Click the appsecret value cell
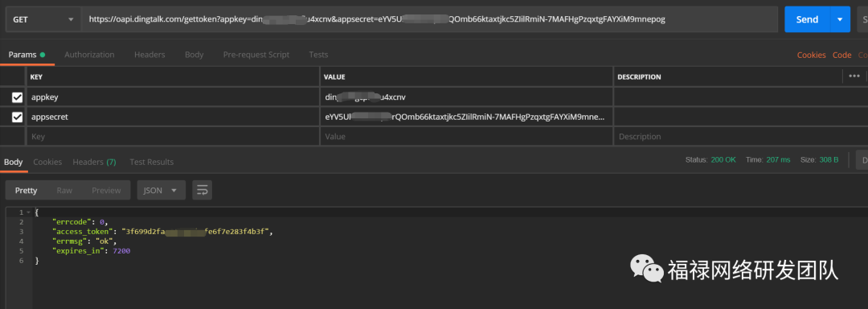Image resolution: width=868 pixels, height=309 pixels. (x=466, y=117)
